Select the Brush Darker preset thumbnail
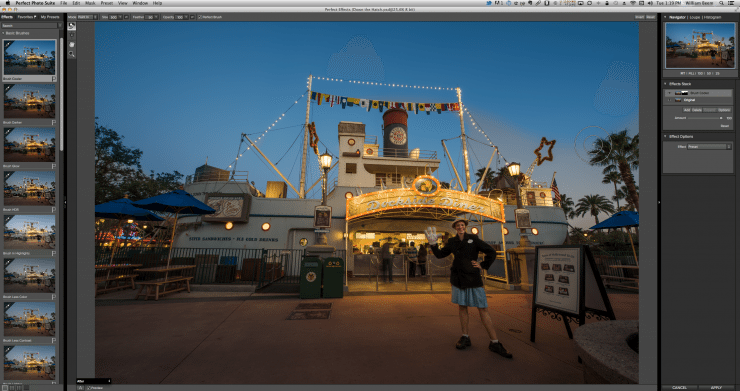The image size is (740, 391). point(29,101)
